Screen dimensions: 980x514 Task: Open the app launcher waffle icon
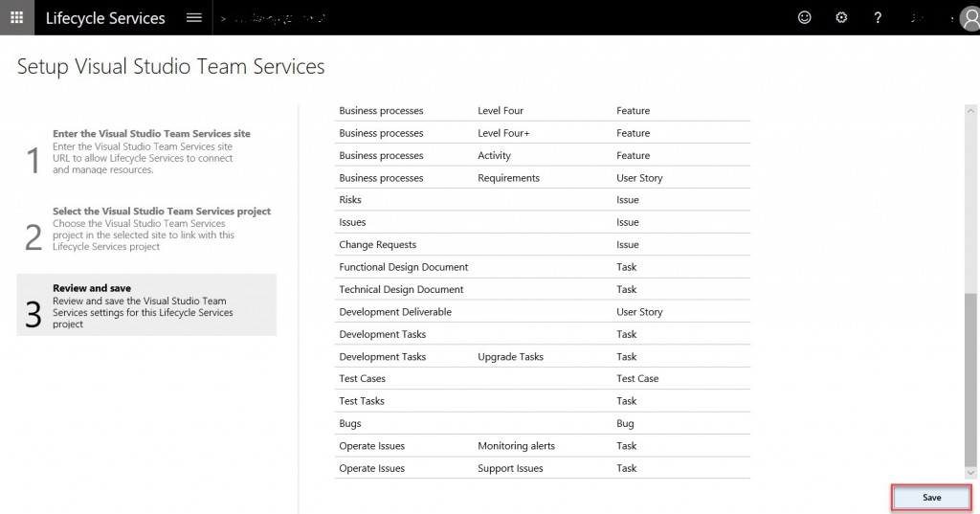17,17
